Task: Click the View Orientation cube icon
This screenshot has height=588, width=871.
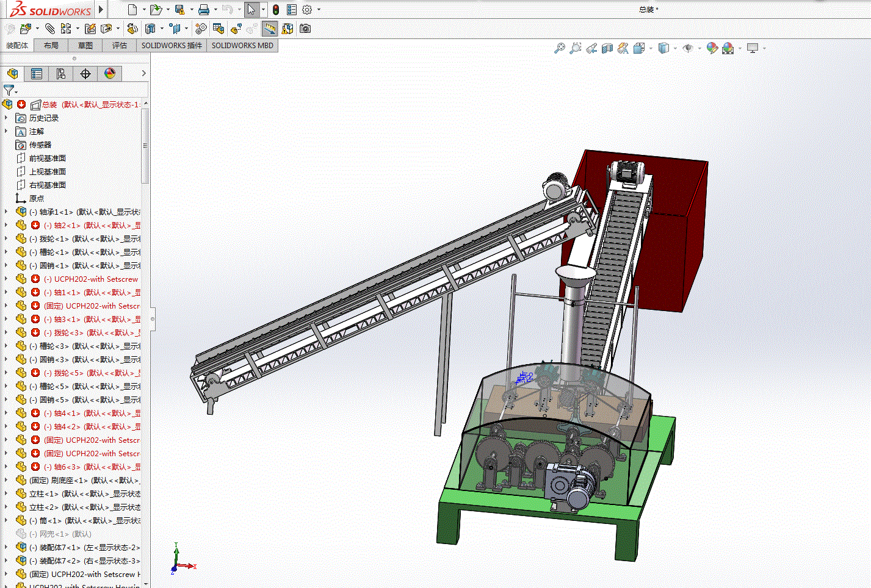Action: click(639, 48)
